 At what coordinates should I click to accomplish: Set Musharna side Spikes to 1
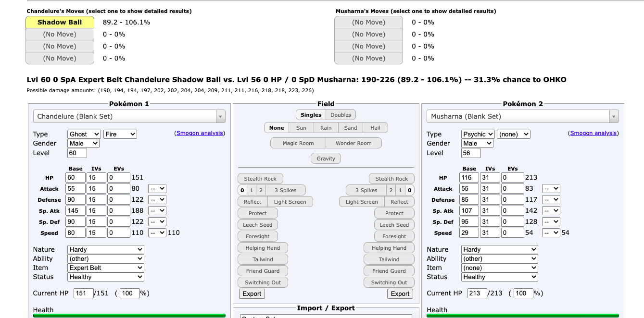pyautogui.click(x=400, y=190)
